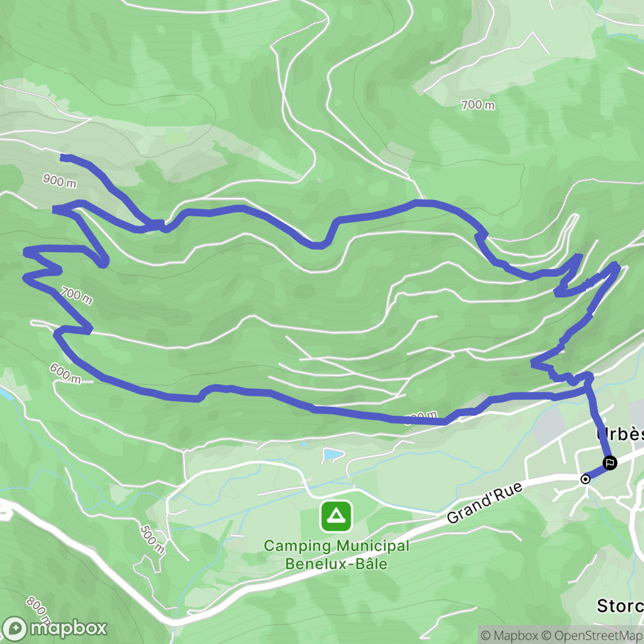Screen dimensions: 644x644
Task: Click the 700 m label at top right
Action: (x=478, y=105)
